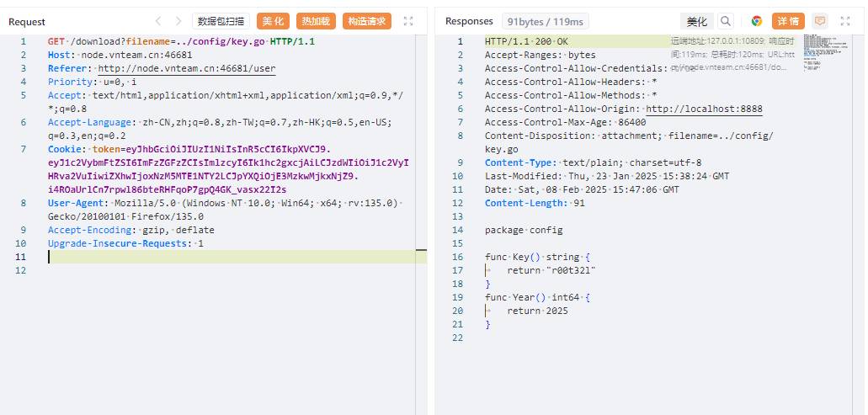Open the Referer URL link
Image resolution: width=868 pixels, height=415 pixels.
pos(186,68)
